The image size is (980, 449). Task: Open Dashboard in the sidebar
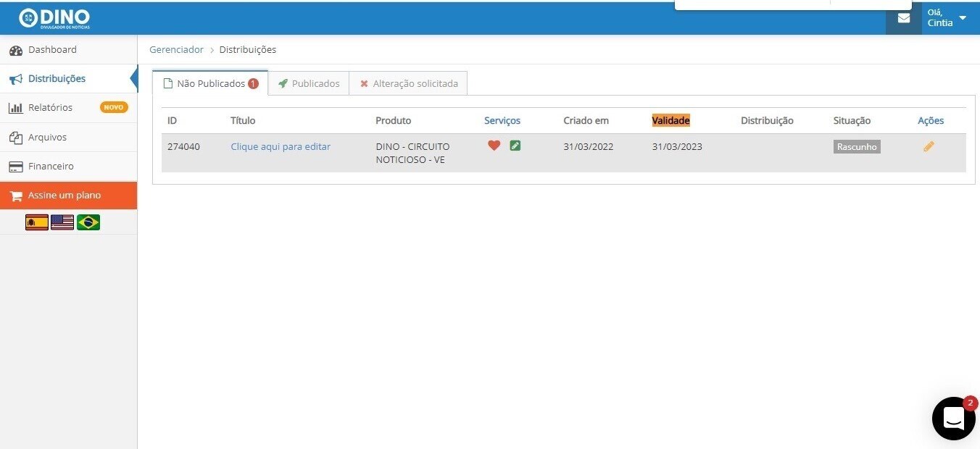pos(52,50)
